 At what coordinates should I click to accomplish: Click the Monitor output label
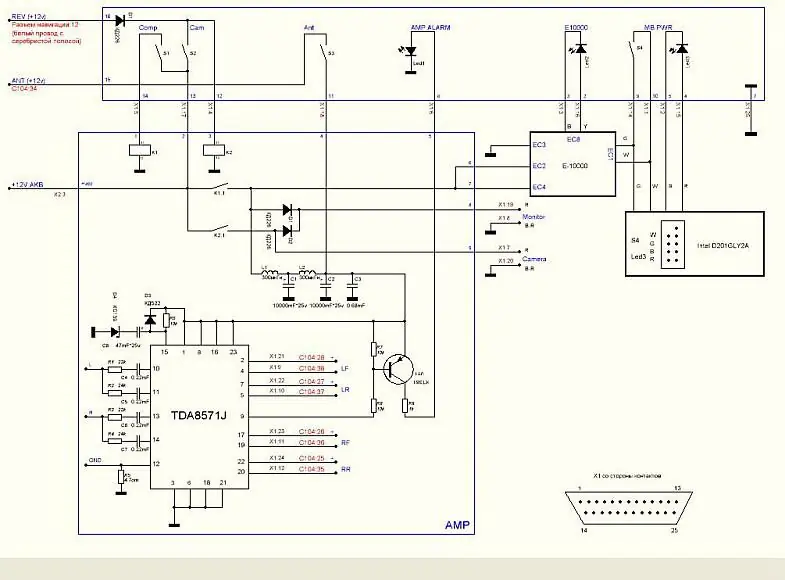pos(534,217)
